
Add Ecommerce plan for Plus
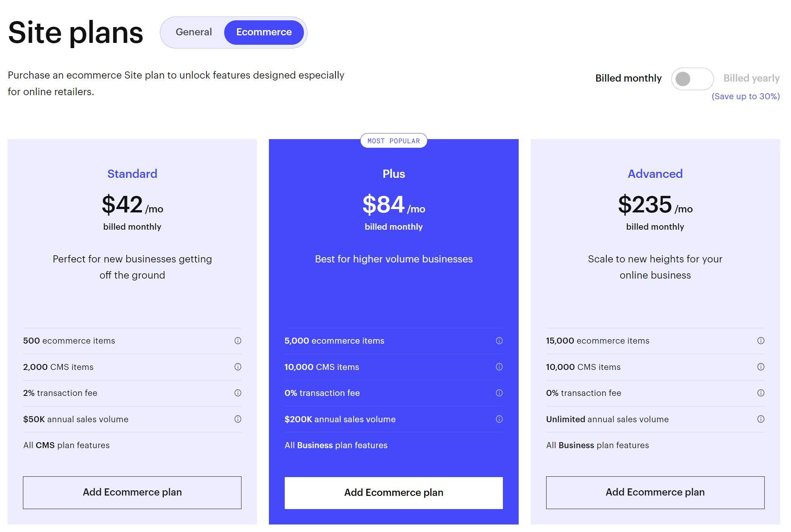tap(394, 492)
